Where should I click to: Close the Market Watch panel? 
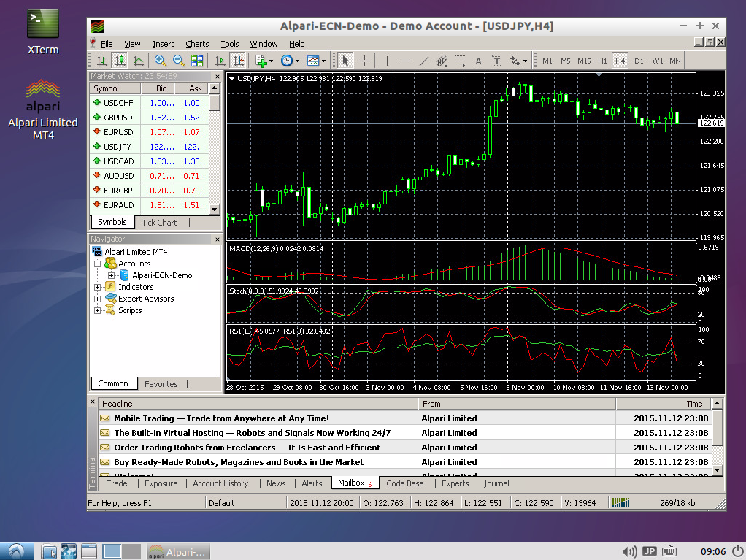[218, 76]
